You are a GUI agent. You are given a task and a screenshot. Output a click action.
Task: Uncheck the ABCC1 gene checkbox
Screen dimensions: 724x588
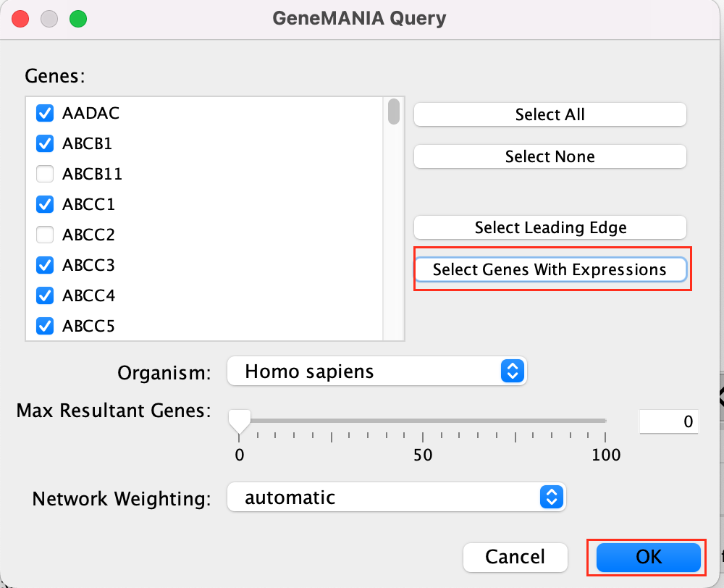click(45, 205)
